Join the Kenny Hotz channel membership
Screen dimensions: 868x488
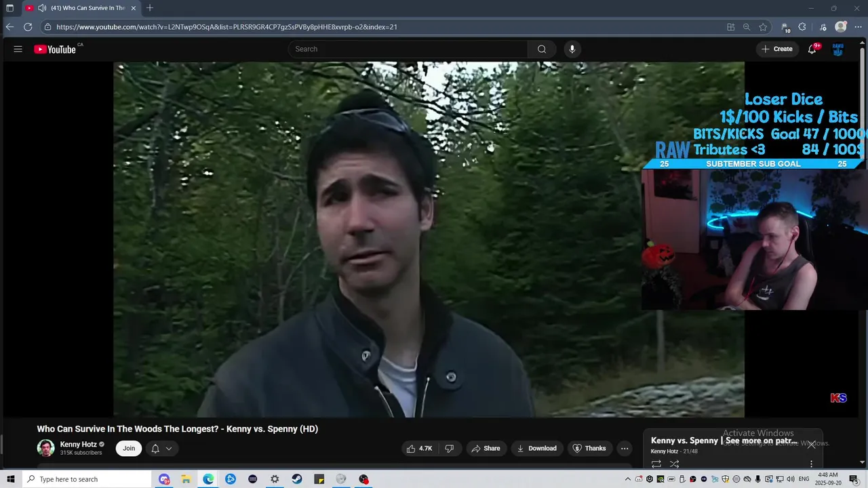129,448
